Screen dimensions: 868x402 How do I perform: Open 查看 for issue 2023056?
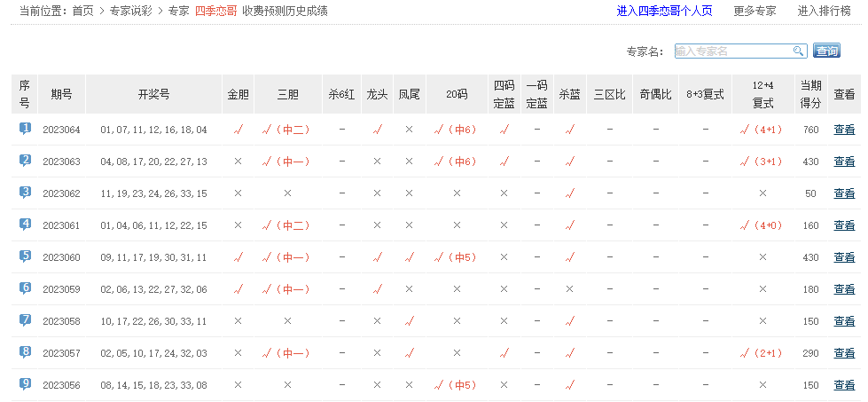(844, 385)
